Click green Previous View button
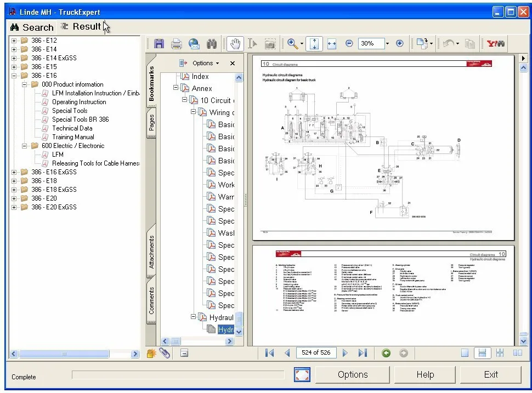The width and height of the screenshot is (532, 393). click(386, 353)
